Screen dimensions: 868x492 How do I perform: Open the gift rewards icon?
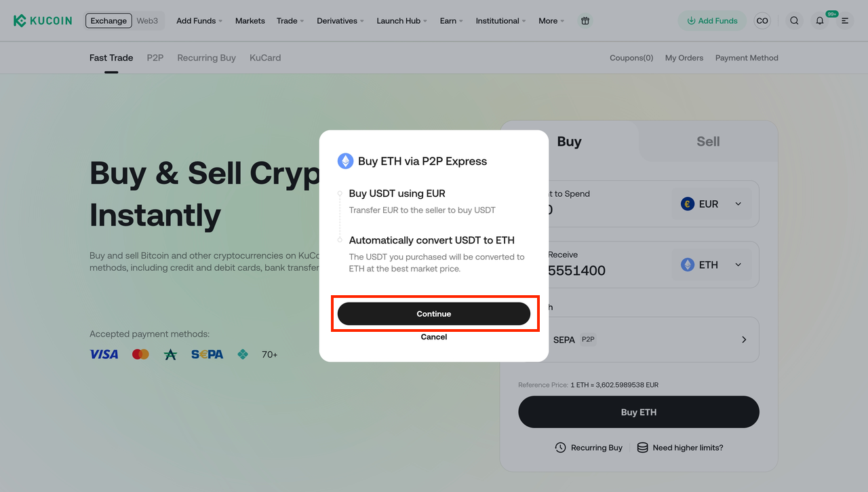click(585, 20)
